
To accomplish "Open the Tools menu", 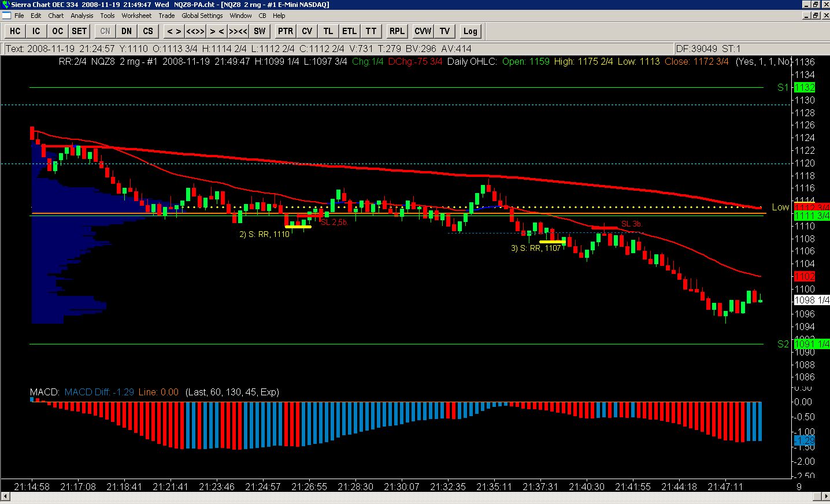I will (108, 16).
